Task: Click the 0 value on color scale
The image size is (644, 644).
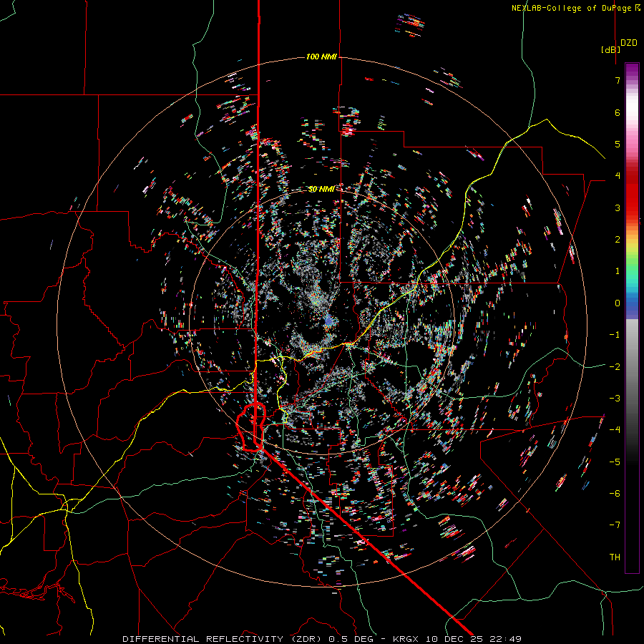Action: tap(618, 303)
